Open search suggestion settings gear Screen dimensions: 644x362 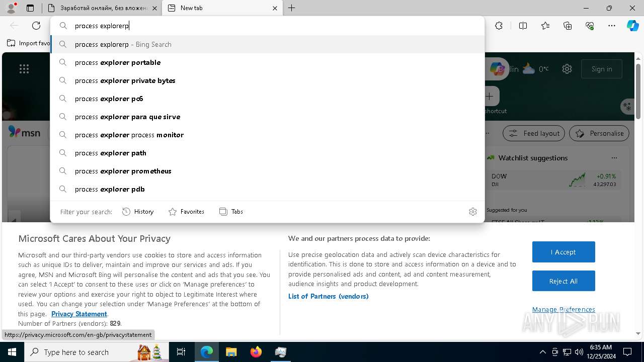(472, 212)
